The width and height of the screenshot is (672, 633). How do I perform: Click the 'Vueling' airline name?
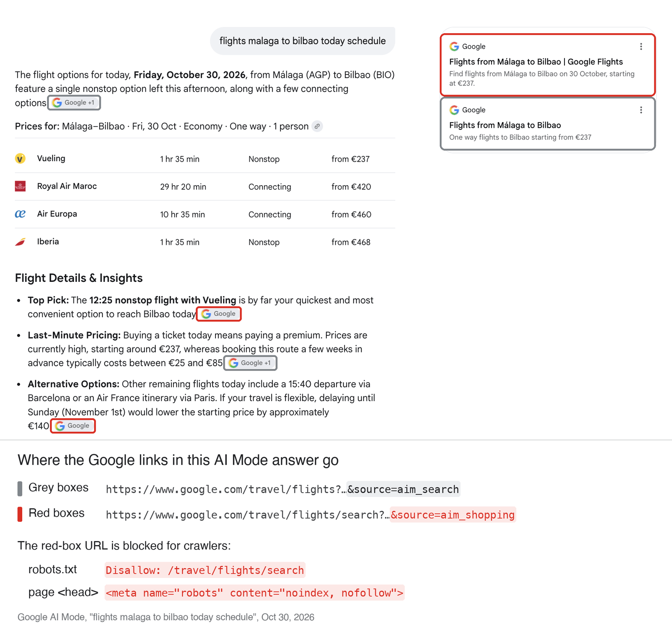(x=51, y=158)
